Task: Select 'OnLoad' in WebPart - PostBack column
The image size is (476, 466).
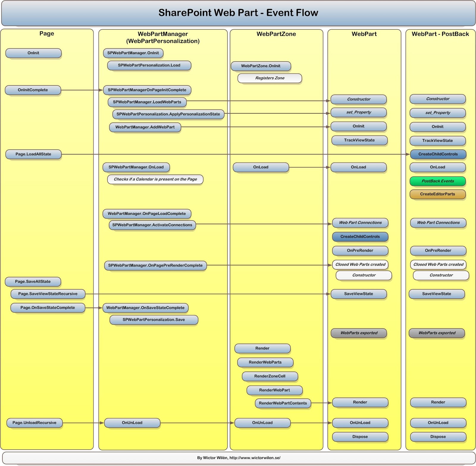Action: 438,167
